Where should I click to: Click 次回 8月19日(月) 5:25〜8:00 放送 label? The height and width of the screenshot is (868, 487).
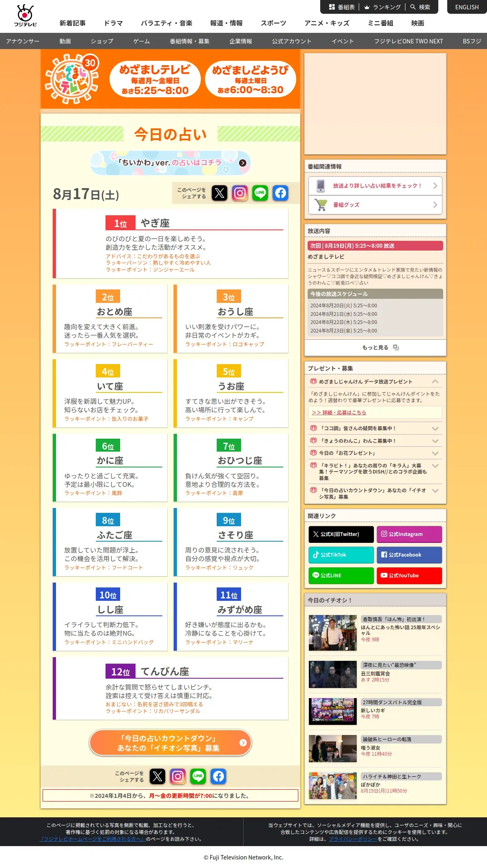pos(375,246)
